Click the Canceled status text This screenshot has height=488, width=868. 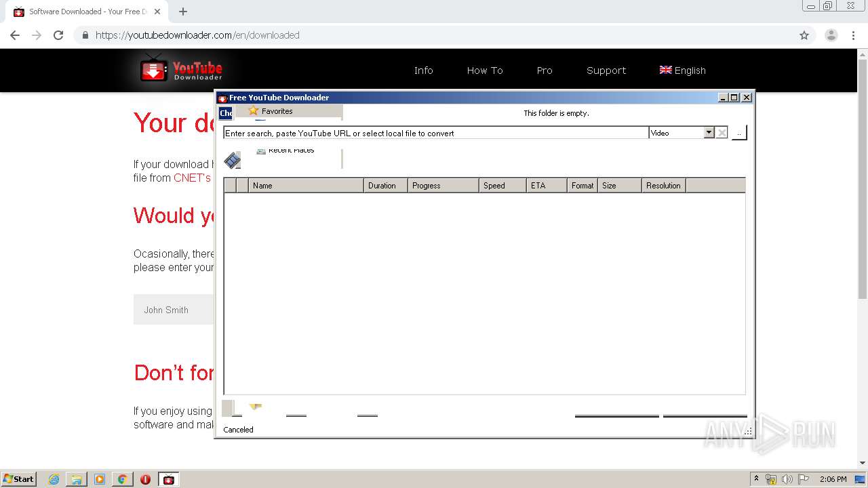tap(238, 430)
